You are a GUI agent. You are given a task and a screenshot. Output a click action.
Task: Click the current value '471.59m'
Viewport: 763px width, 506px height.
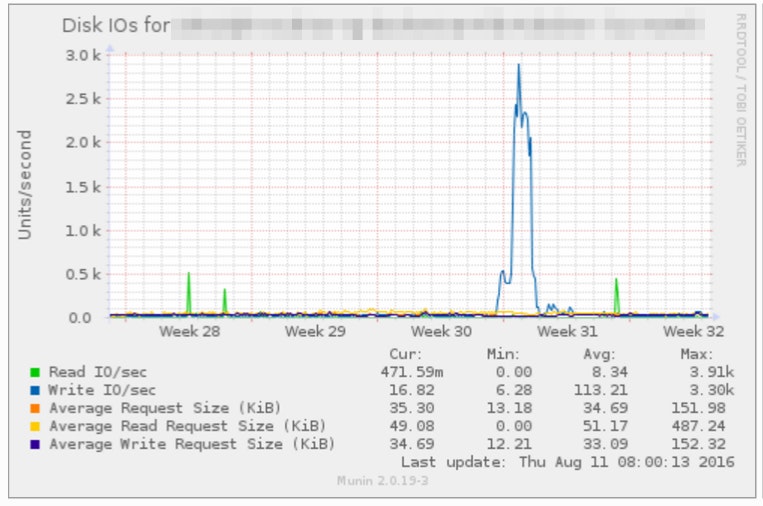click(x=412, y=372)
